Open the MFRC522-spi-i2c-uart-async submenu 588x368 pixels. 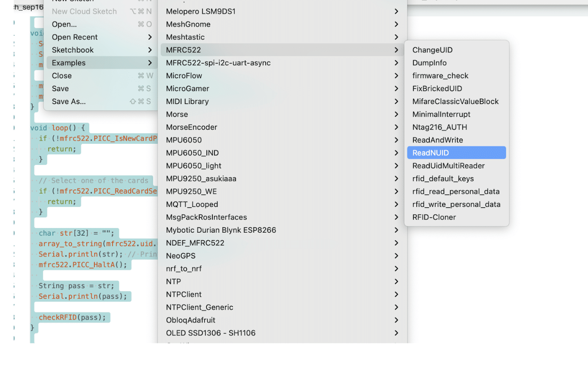[x=218, y=63]
